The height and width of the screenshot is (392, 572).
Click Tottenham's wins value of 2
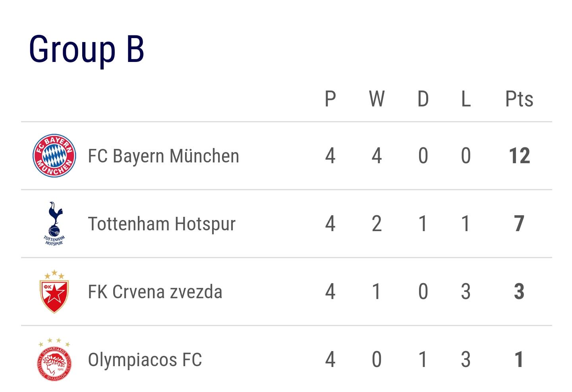pos(377,224)
